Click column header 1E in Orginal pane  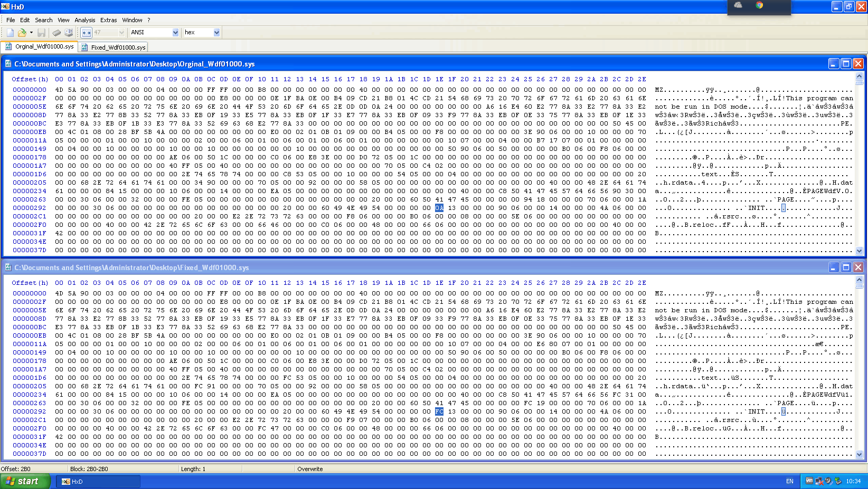pos(439,79)
